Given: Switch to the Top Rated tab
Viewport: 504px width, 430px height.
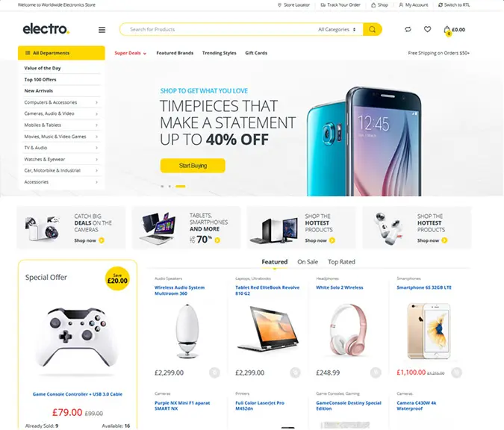Looking at the screenshot, I should point(341,262).
